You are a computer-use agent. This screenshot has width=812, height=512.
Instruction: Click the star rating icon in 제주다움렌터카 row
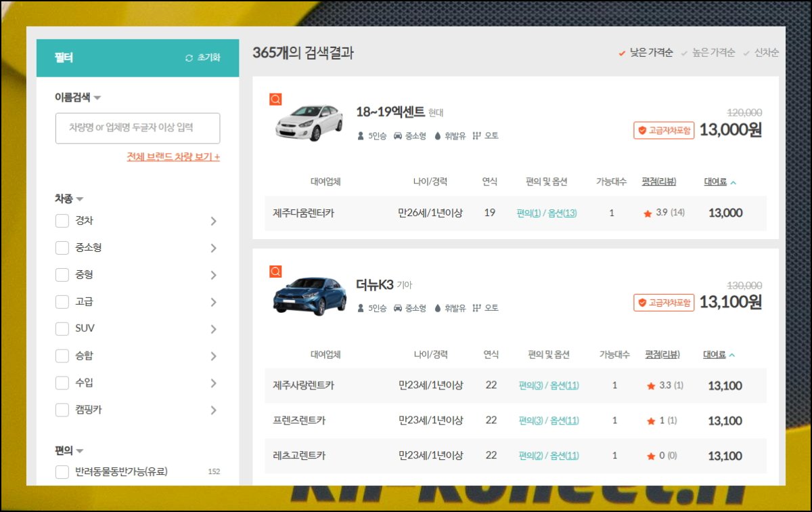point(648,213)
